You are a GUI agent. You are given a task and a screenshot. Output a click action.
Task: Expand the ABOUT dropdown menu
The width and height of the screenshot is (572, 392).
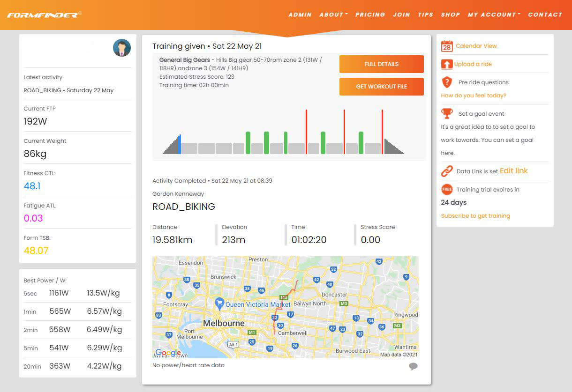pos(333,15)
